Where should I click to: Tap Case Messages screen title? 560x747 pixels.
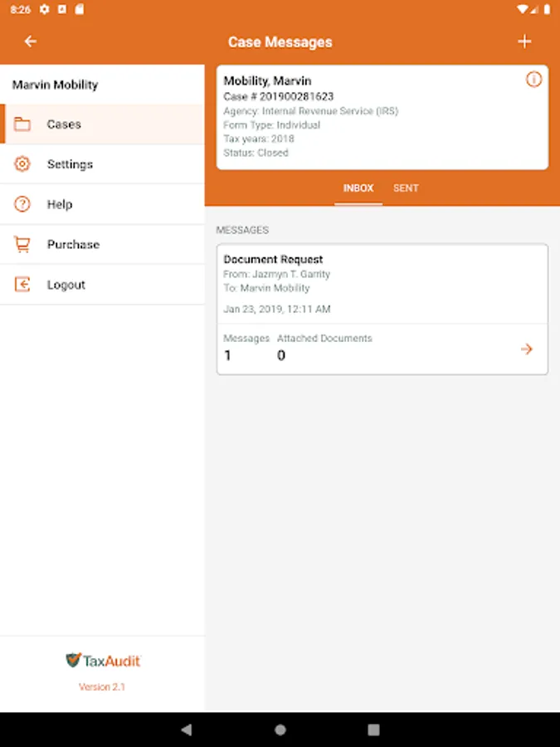click(280, 42)
